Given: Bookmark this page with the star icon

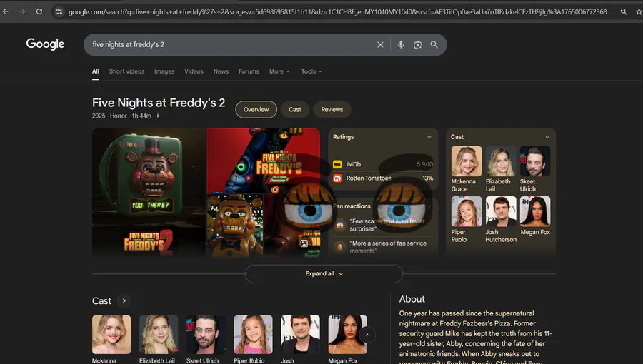Looking at the screenshot, I should tap(639, 12).
